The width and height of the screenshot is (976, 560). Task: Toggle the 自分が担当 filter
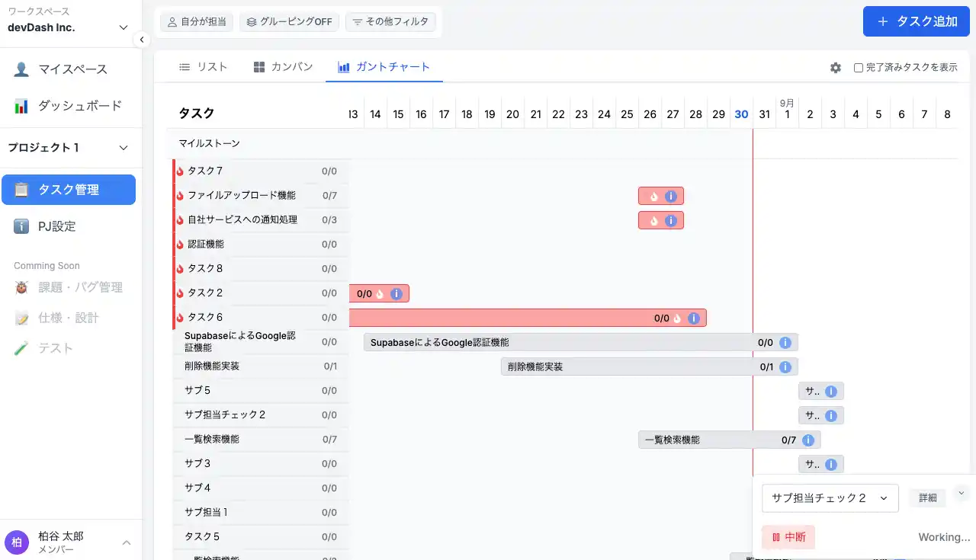197,22
